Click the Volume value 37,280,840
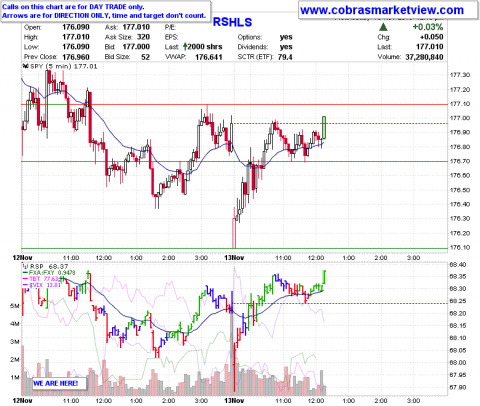The width and height of the screenshot is (480, 406). [424, 57]
